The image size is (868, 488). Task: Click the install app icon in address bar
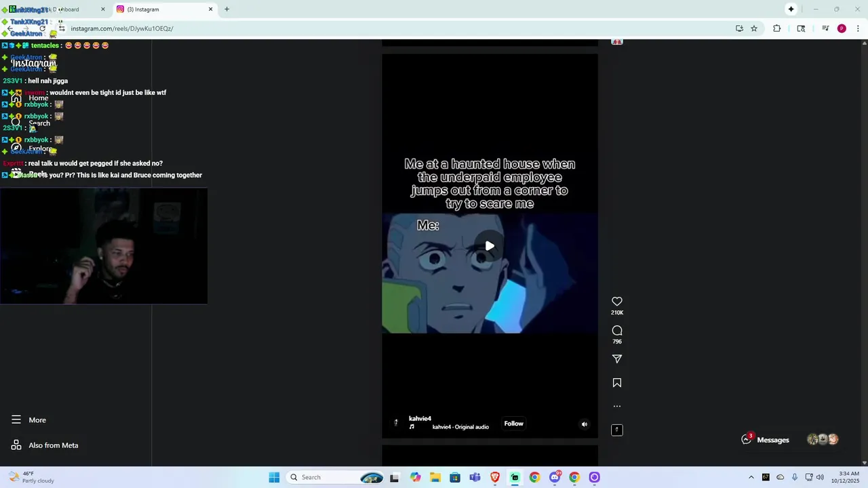tap(739, 28)
